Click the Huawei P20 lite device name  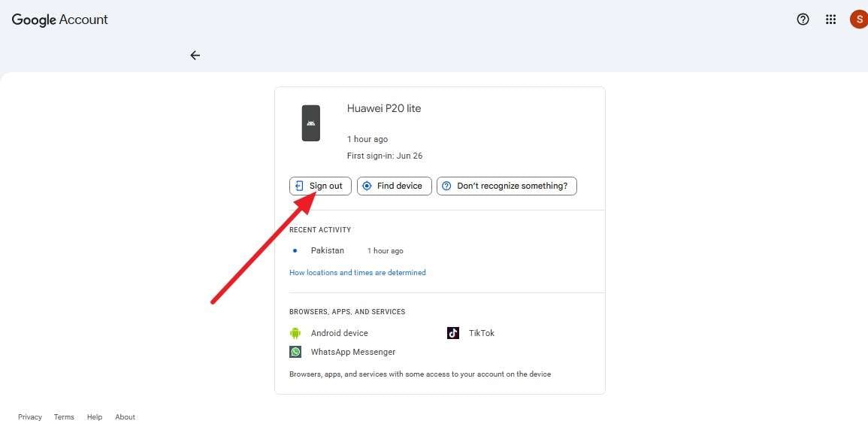(x=384, y=108)
